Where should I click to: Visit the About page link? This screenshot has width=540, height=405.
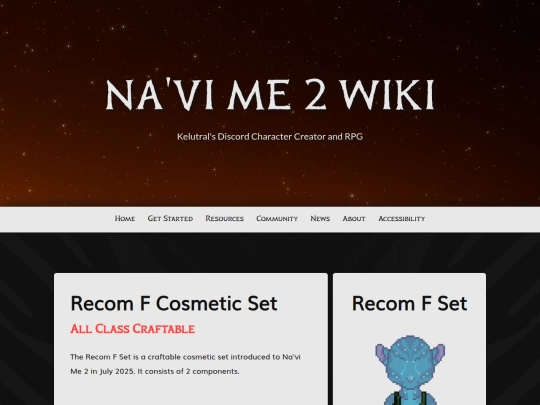[354, 218]
